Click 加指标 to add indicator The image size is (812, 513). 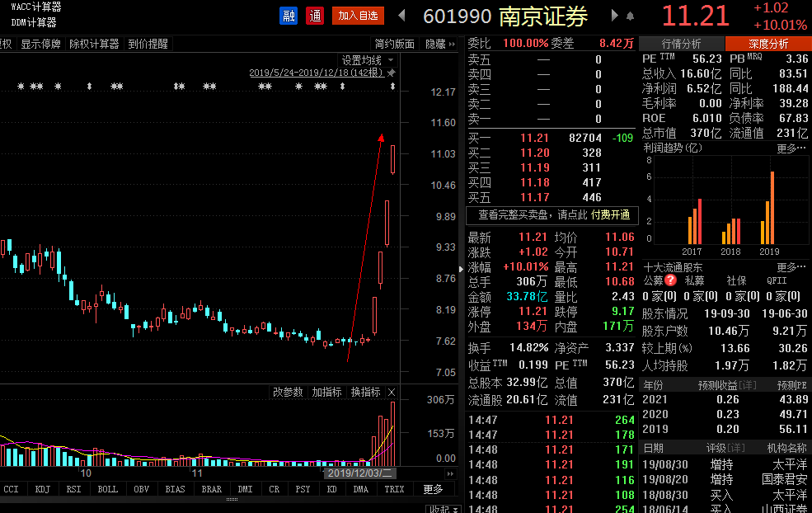[x=326, y=393]
